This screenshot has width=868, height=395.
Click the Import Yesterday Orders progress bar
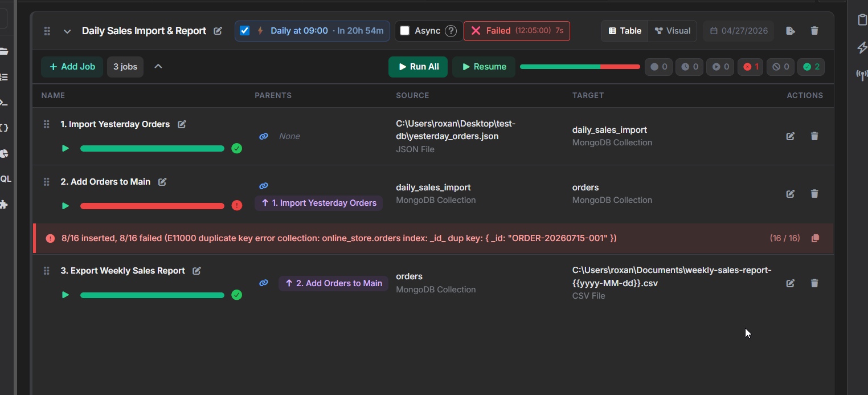152,148
